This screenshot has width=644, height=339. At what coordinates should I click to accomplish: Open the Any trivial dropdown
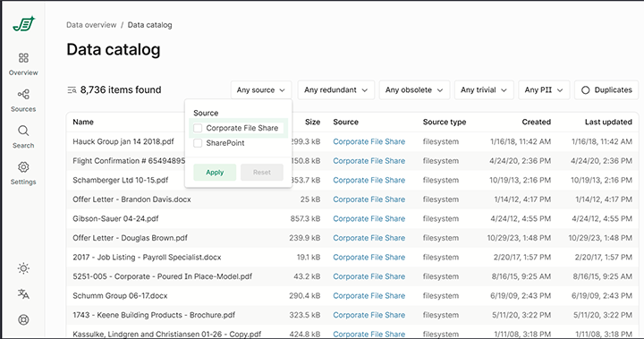click(484, 90)
